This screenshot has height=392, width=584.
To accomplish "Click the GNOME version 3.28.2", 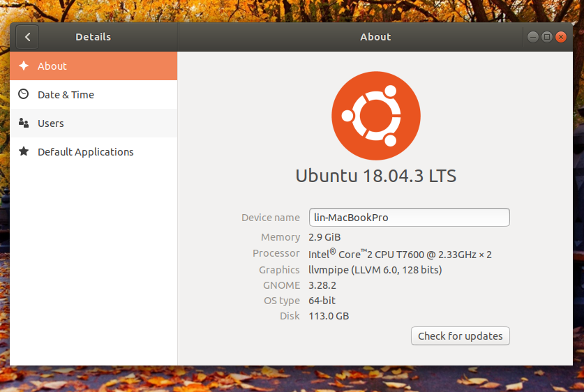I will click(322, 285).
